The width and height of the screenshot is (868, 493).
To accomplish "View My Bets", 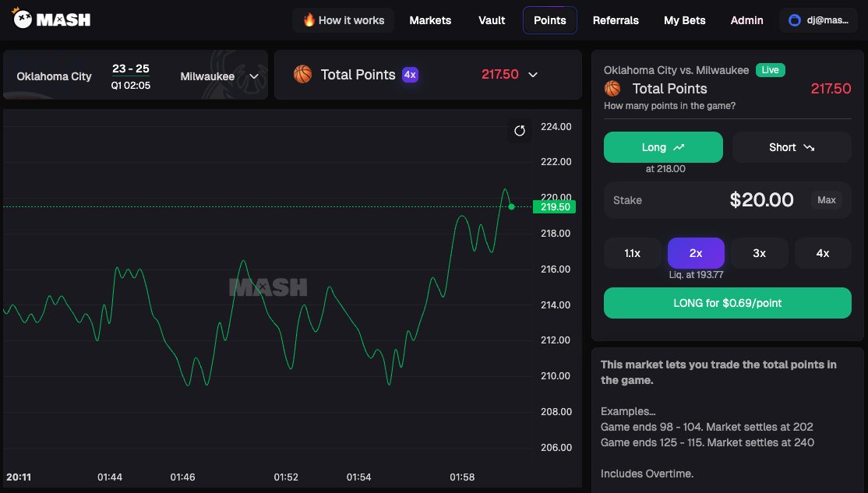I will click(x=685, y=20).
